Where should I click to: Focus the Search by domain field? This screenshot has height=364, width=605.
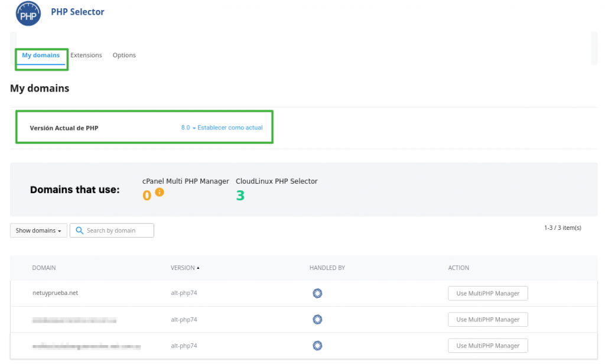pos(112,230)
